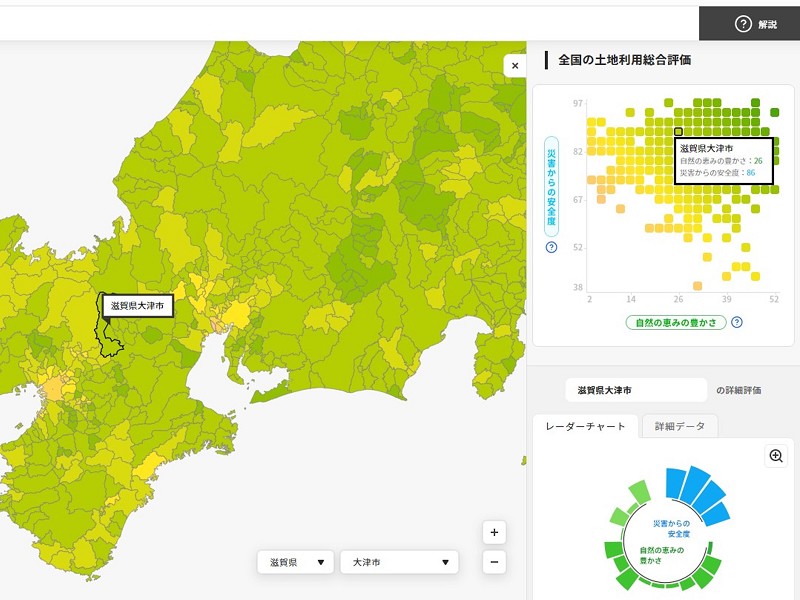Click help icon below 災害からの安全度 axis label
The image size is (800, 600).
551,247
